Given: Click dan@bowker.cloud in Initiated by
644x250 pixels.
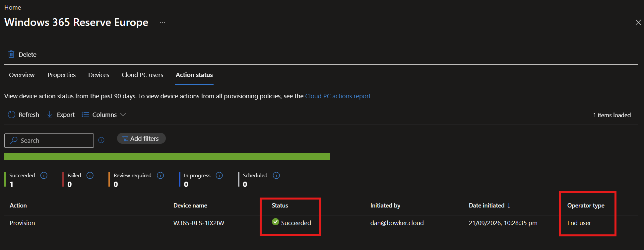Looking at the screenshot, I should [x=397, y=223].
